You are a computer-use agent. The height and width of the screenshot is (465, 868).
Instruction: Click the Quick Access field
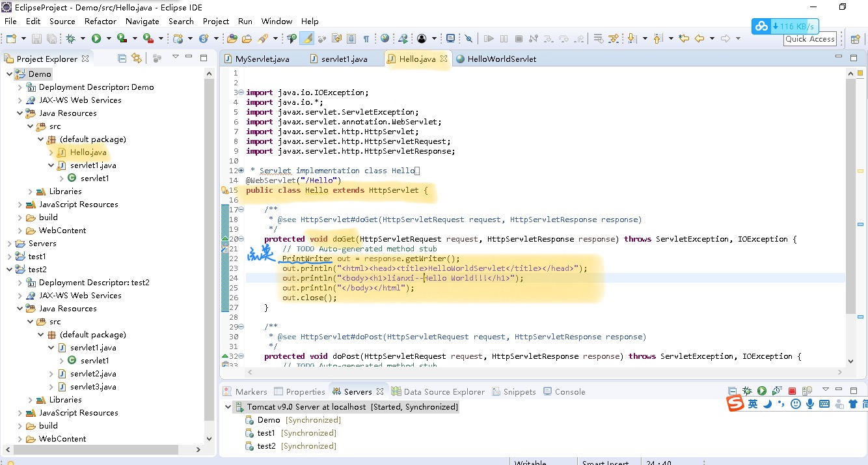point(809,39)
